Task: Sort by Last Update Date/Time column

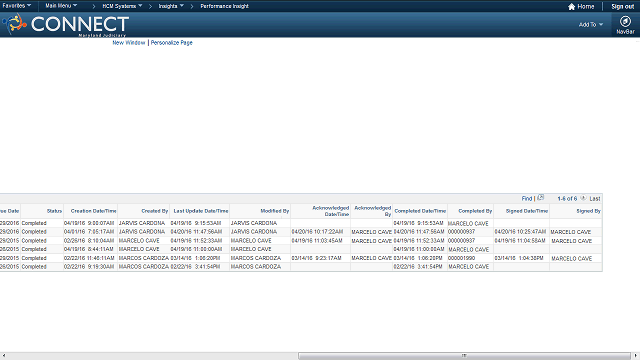Action: pyautogui.click(x=201, y=211)
